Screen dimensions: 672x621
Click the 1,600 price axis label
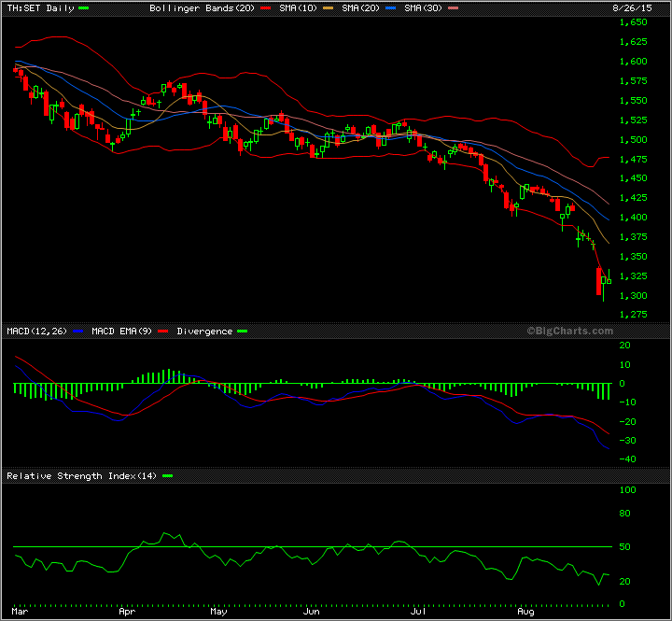634,62
